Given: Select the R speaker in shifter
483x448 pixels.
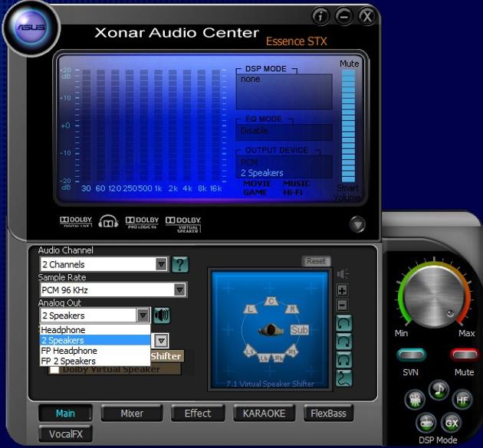Looking at the screenshot, I should (291, 309).
